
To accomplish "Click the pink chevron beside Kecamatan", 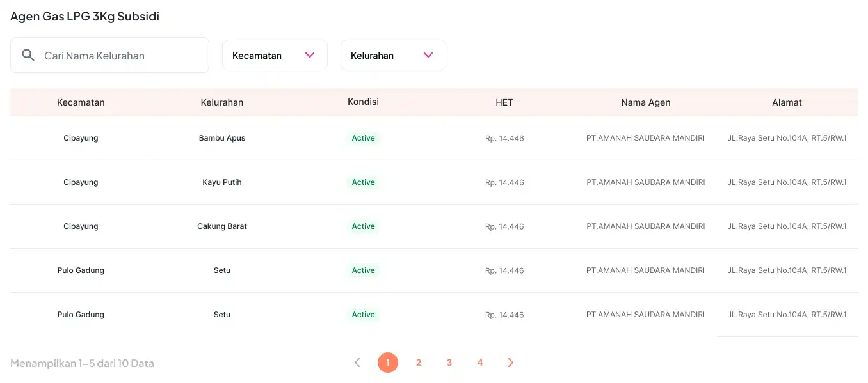I will coord(310,56).
